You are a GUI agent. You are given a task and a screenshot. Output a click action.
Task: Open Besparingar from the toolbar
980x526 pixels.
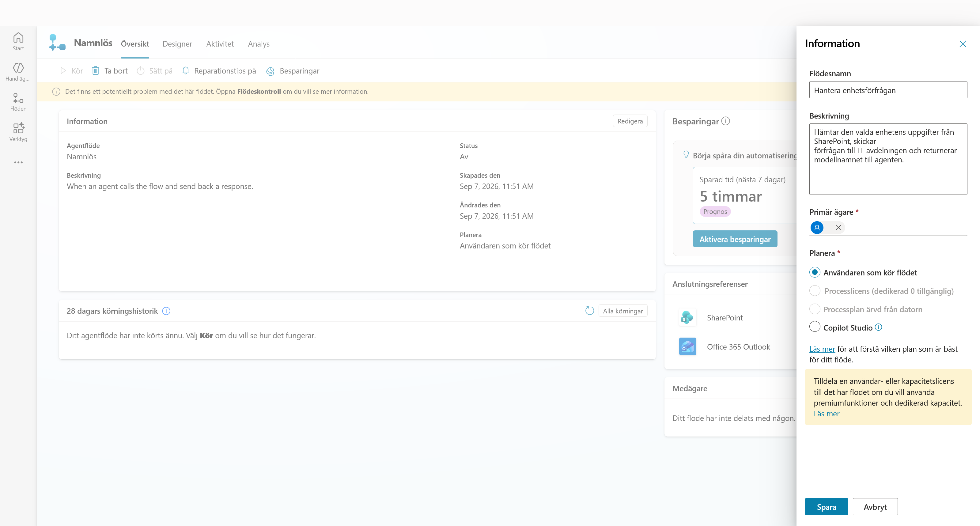point(293,71)
